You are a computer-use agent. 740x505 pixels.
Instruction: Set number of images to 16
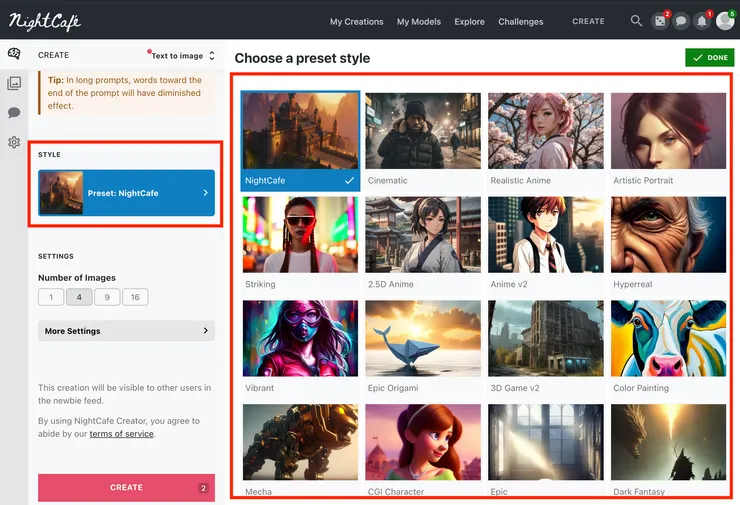135,297
